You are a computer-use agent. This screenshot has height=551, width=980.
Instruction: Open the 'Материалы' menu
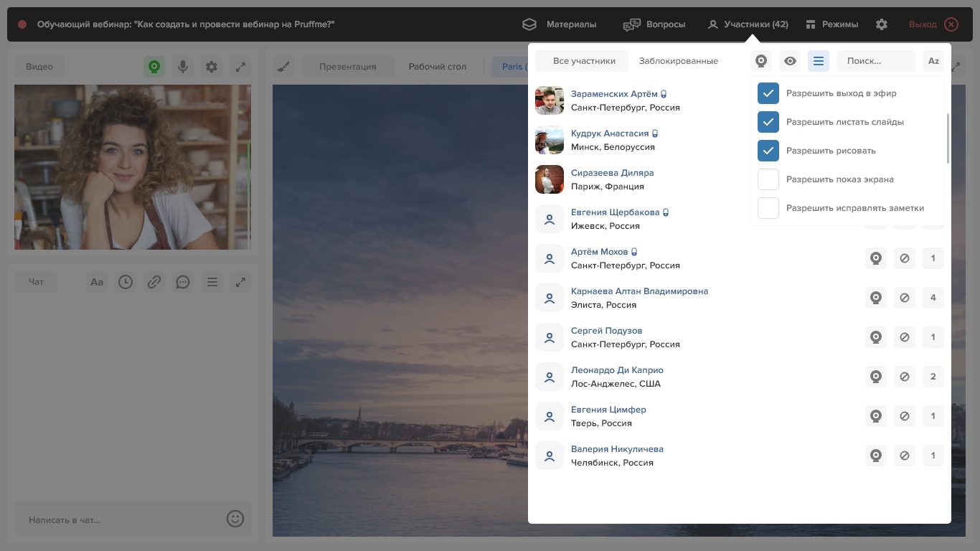pos(559,24)
